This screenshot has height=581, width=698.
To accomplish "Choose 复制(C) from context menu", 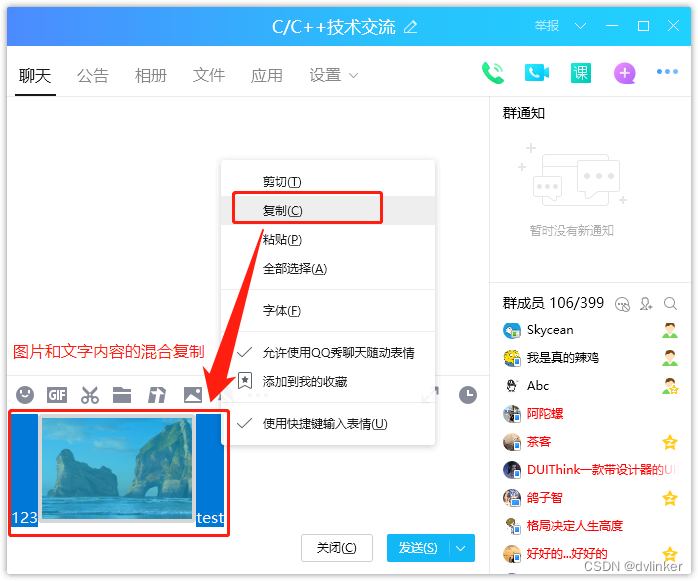I will coord(328,210).
